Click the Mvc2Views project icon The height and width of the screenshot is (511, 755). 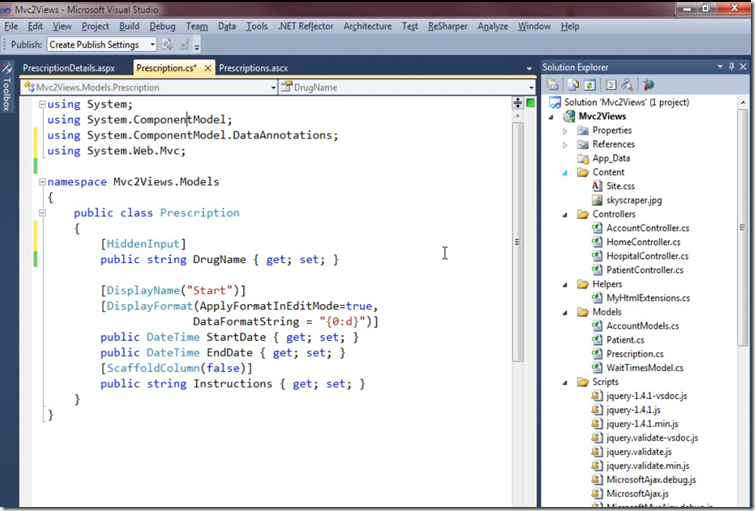coord(570,116)
